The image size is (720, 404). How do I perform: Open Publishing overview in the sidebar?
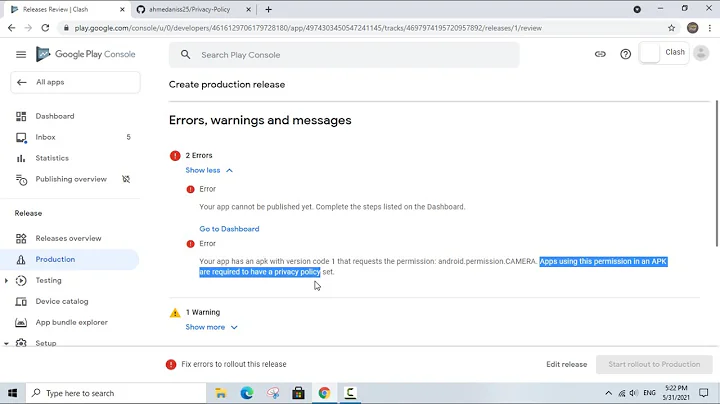(x=71, y=179)
